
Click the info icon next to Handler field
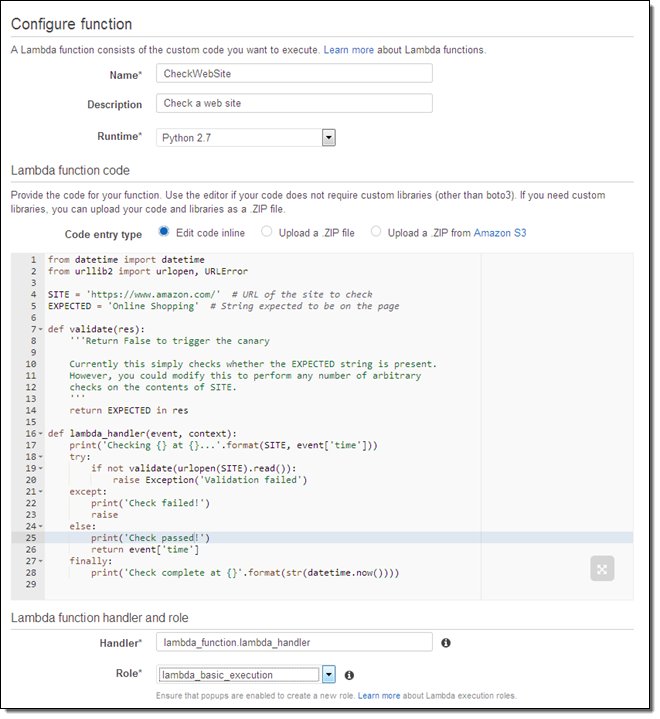pyautogui.click(x=445, y=643)
